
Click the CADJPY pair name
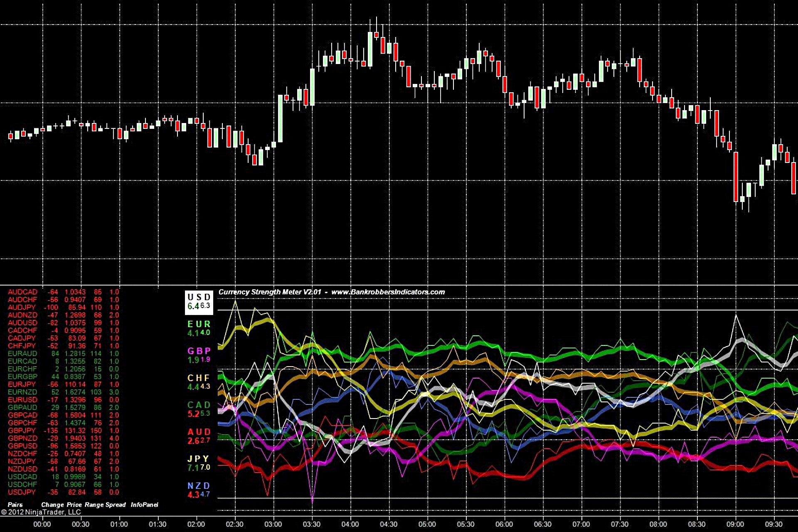pyautogui.click(x=22, y=338)
